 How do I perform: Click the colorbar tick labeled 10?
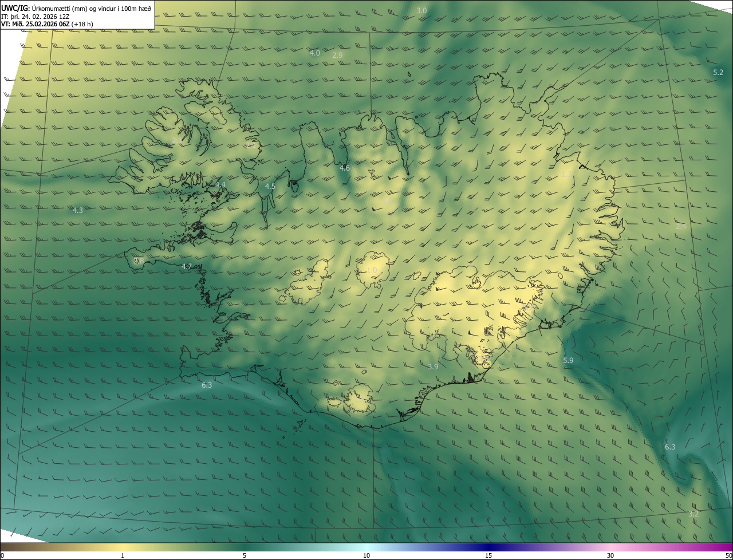pyautogui.click(x=366, y=555)
